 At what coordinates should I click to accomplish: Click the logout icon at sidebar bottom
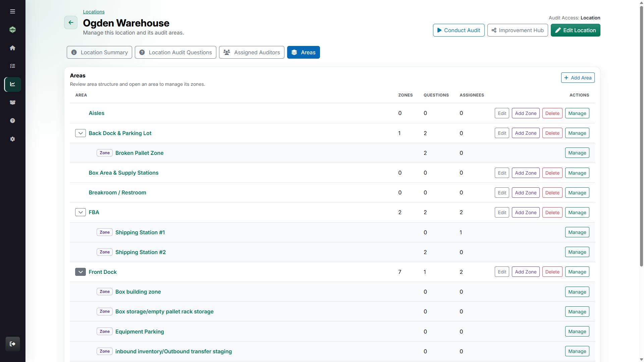pos(13,344)
